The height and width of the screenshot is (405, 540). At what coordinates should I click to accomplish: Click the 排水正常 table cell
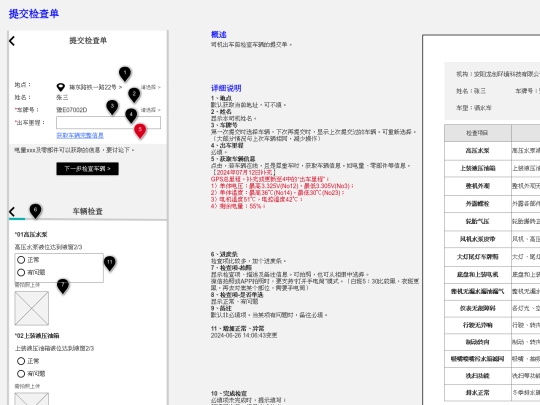click(478, 393)
